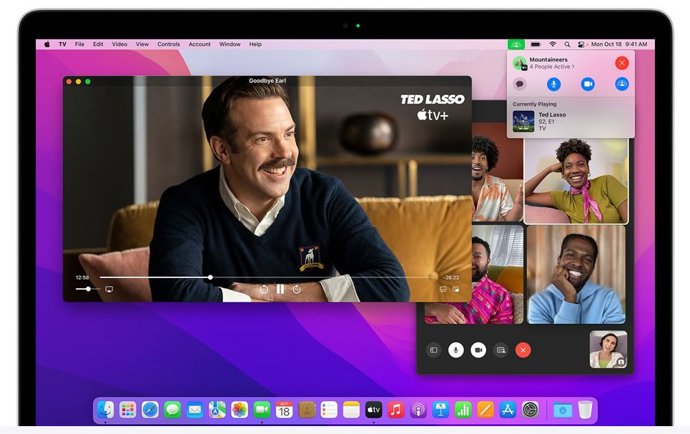Open Spotlight search in the menu bar
This screenshot has height=434, width=690.
(x=567, y=44)
